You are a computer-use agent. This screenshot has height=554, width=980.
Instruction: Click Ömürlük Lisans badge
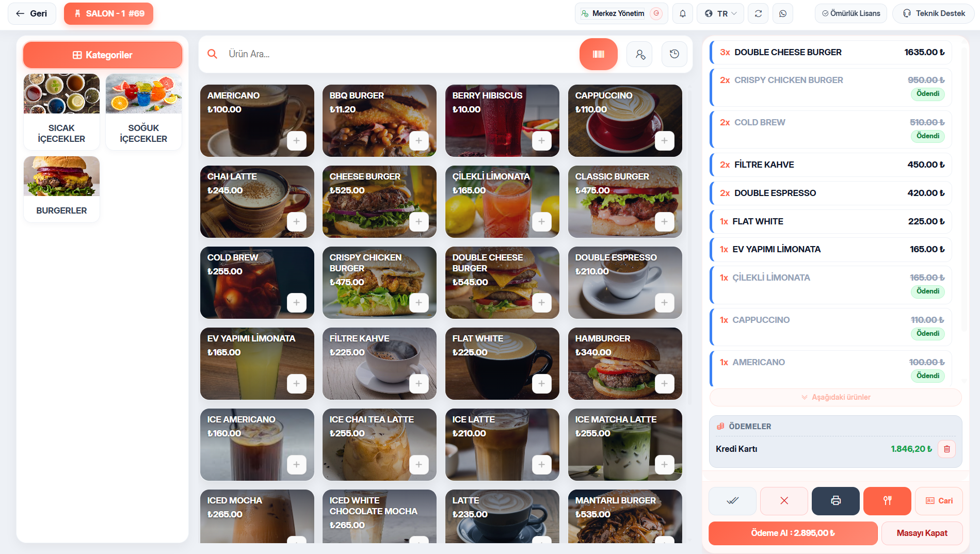point(850,13)
